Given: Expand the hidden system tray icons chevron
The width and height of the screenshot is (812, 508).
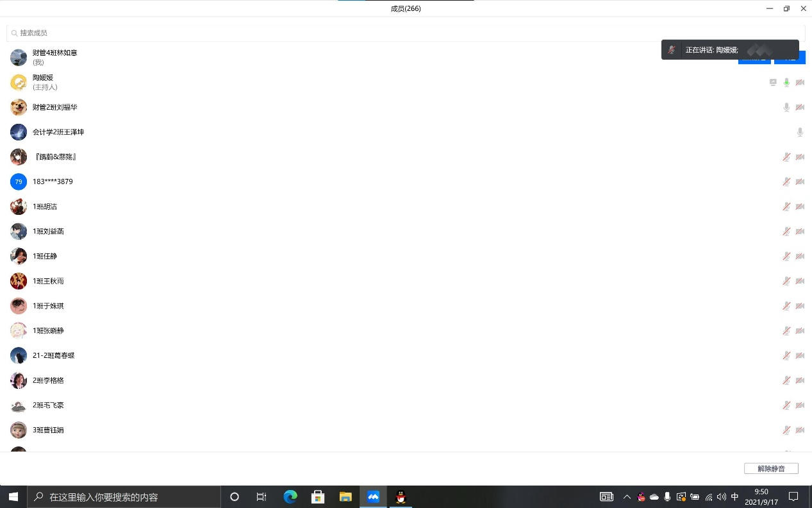Looking at the screenshot, I should tap(627, 497).
